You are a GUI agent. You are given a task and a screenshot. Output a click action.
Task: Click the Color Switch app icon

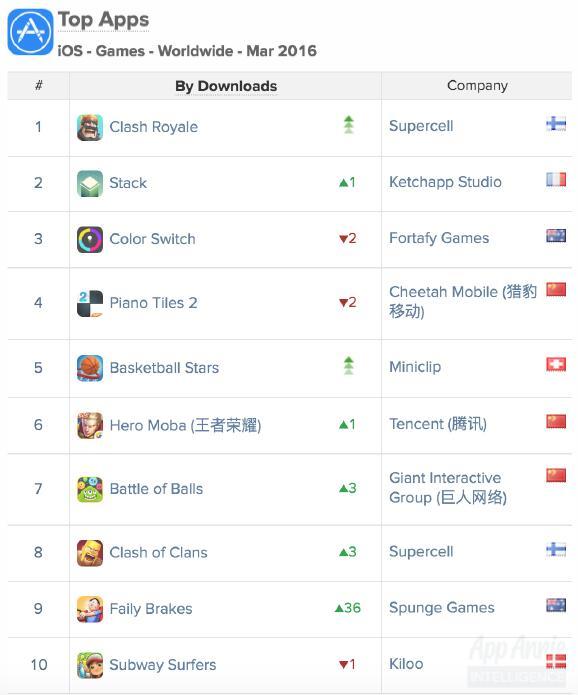90,239
